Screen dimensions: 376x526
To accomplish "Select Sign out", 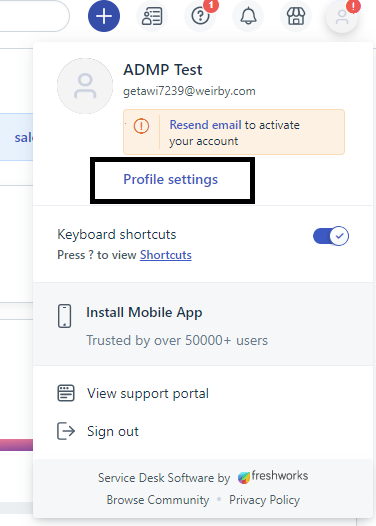I will tap(113, 431).
